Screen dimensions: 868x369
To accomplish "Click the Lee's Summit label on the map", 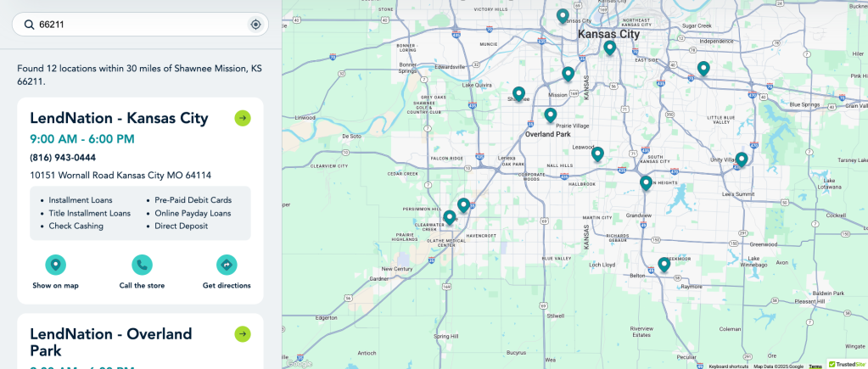I will (738, 195).
